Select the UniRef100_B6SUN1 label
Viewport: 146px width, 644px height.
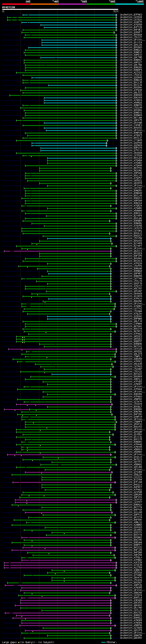pyautogui.click(x=131, y=170)
